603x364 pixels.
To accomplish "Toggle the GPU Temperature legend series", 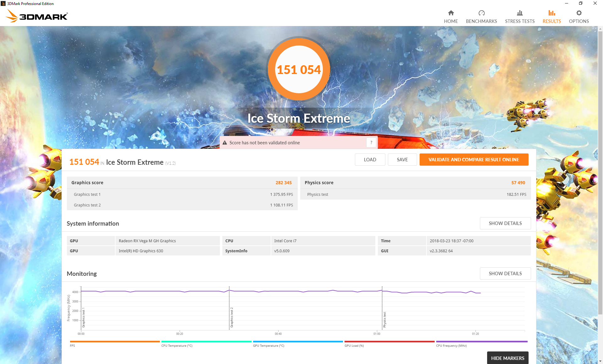I will (298, 344).
